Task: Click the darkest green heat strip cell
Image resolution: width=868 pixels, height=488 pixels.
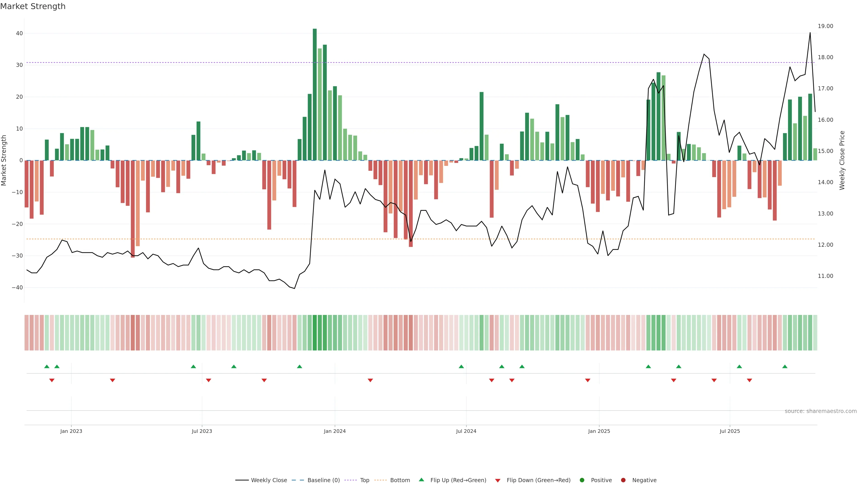Action: (315, 333)
